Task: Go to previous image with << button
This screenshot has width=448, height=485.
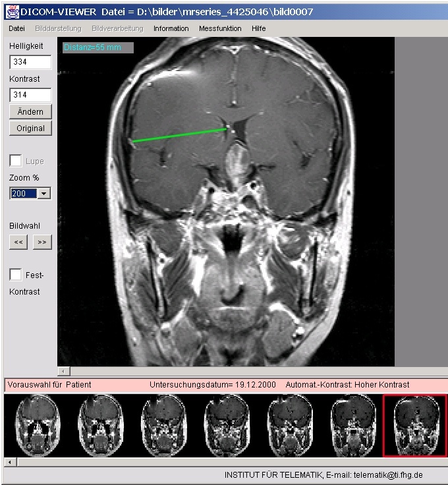Action: (19, 242)
